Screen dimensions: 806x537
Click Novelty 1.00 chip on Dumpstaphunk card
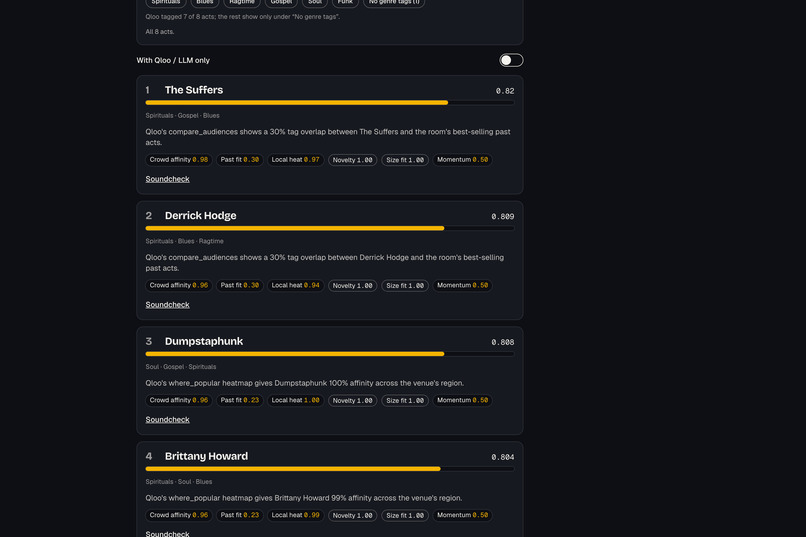353,400
